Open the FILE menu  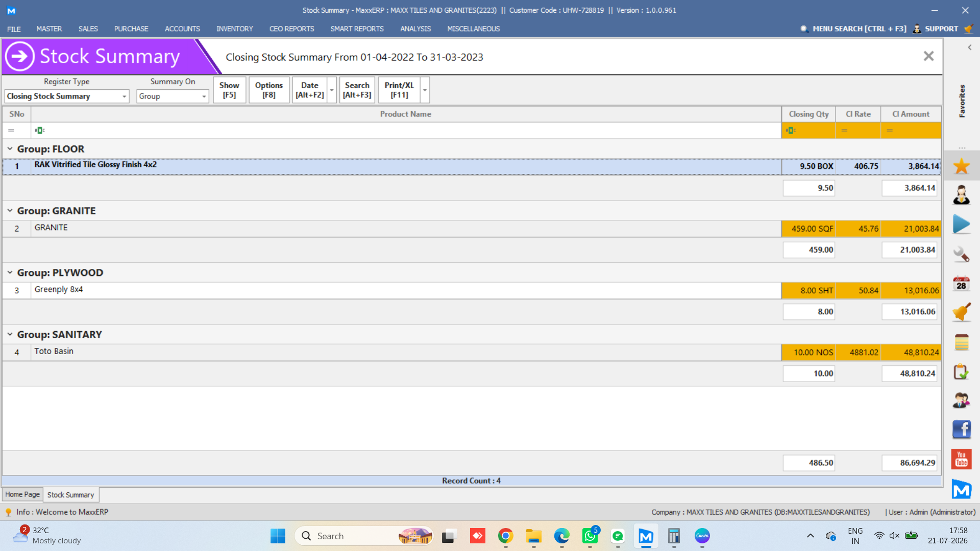click(14, 29)
